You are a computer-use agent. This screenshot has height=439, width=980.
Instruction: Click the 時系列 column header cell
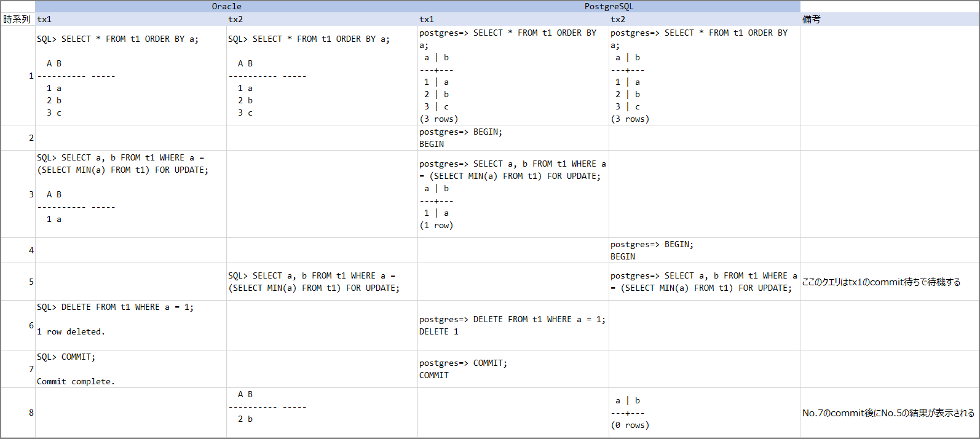point(17,19)
